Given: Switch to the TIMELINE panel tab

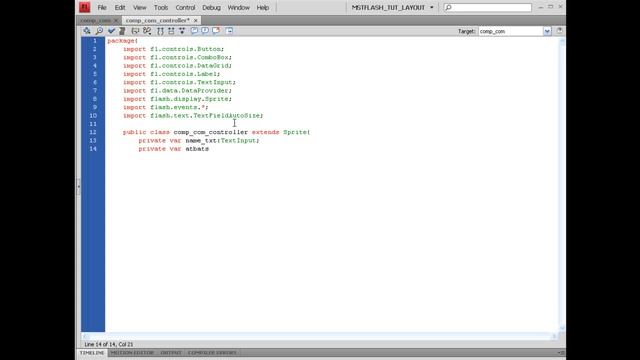Looking at the screenshot, I should (92, 353).
